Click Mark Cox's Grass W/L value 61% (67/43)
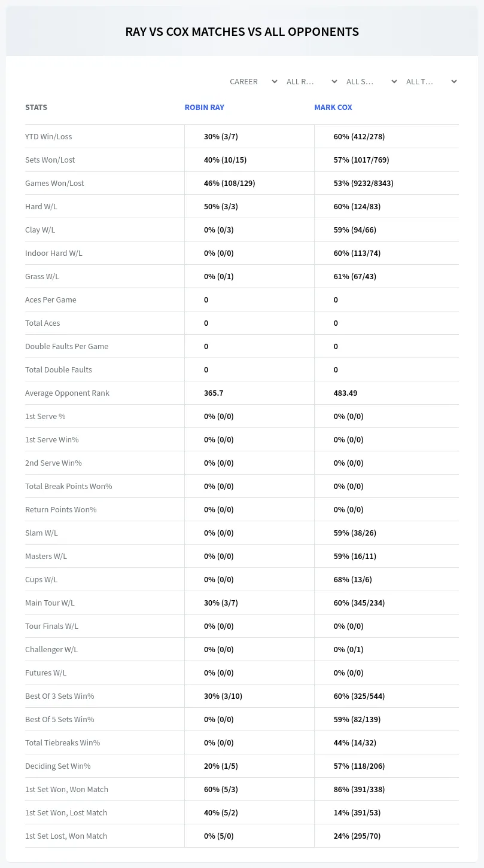This screenshot has height=868, width=484. point(355,276)
